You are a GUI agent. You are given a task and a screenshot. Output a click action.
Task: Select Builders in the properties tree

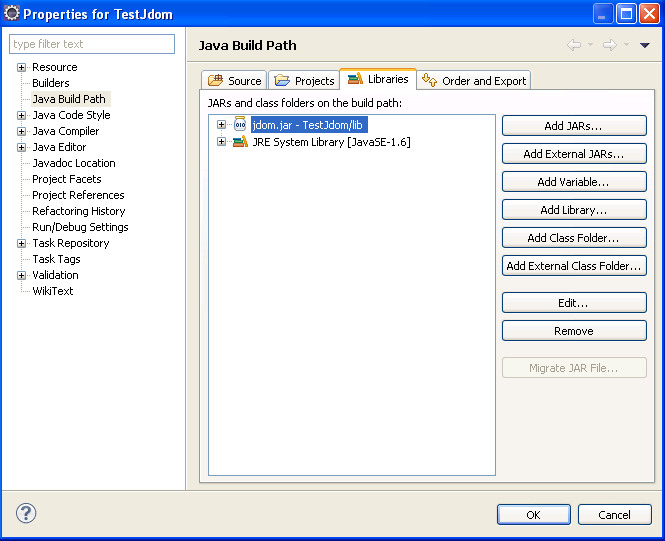tap(50, 83)
